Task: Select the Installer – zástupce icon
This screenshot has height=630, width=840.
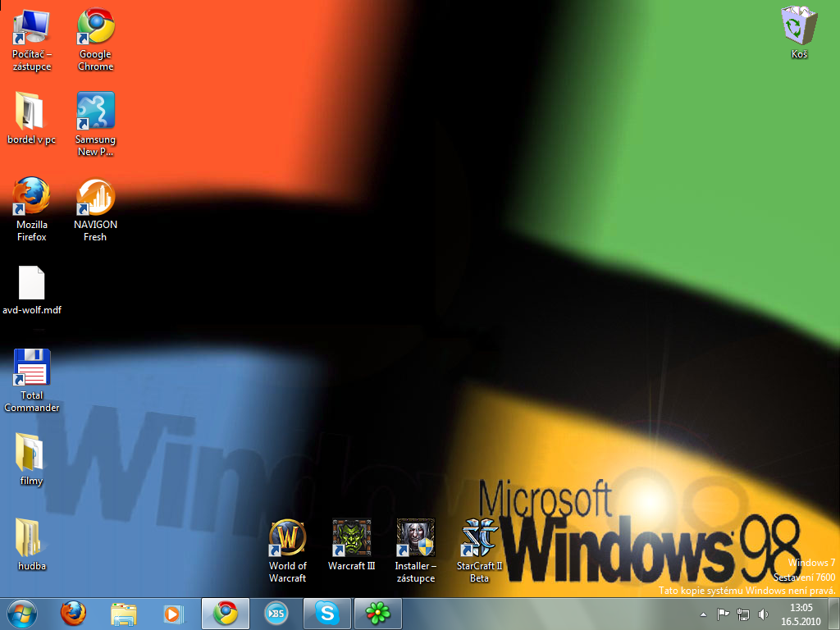Action: click(415, 539)
